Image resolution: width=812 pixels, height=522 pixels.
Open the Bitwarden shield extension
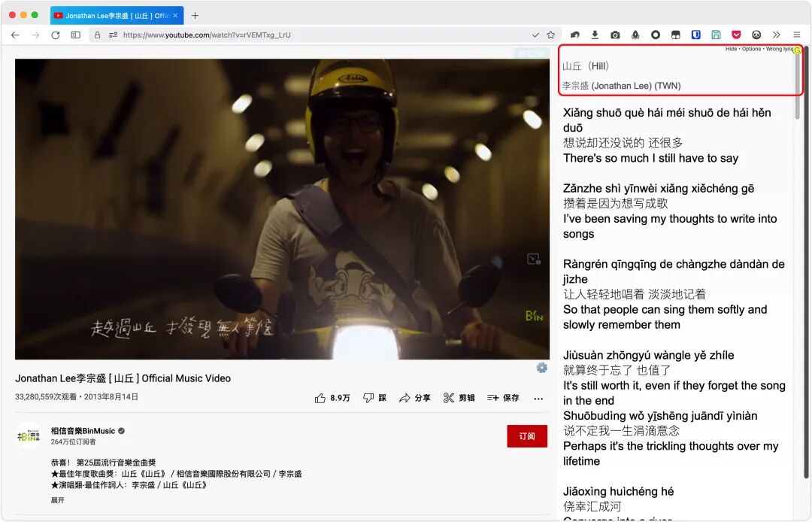point(696,35)
